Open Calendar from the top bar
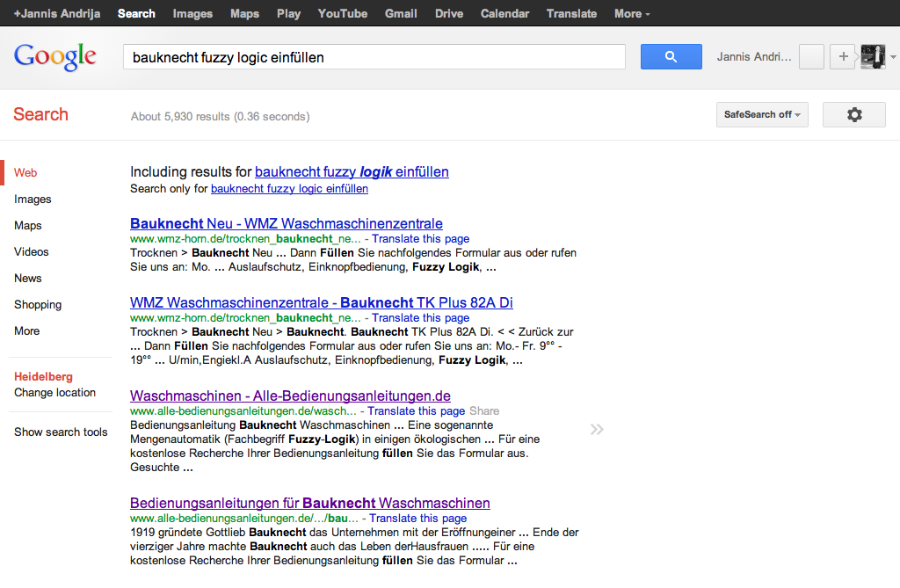 pos(505,13)
